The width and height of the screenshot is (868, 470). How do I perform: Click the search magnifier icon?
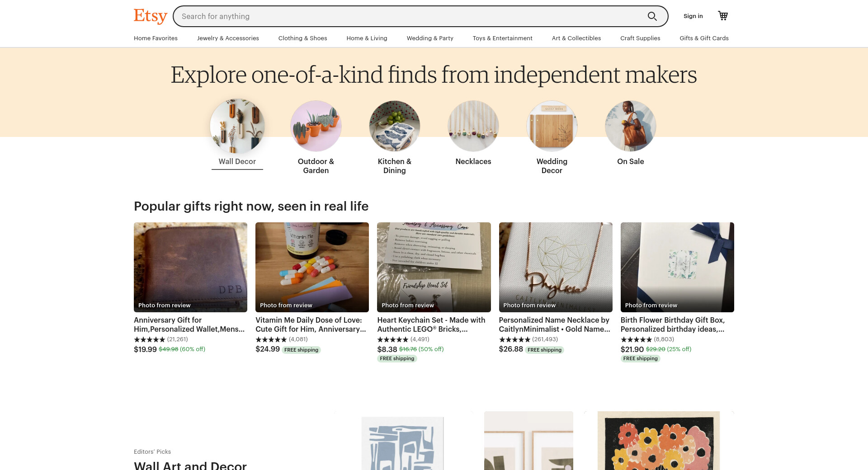652,16
